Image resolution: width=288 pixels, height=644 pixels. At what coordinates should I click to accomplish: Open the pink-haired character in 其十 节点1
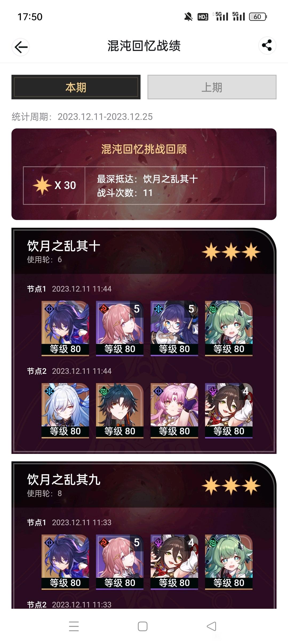(x=120, y=328)
